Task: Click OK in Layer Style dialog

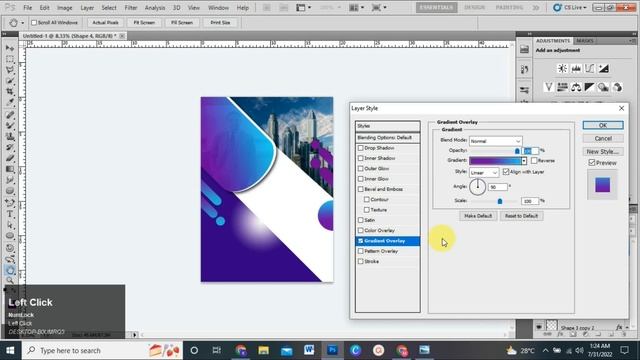Action: [603, 125]
